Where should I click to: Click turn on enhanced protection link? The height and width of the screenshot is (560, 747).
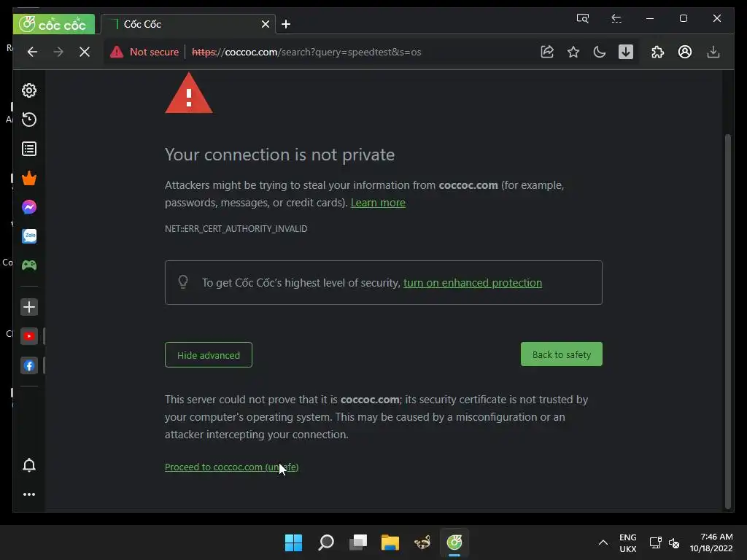pyautogui.click(x=473, y=283)
